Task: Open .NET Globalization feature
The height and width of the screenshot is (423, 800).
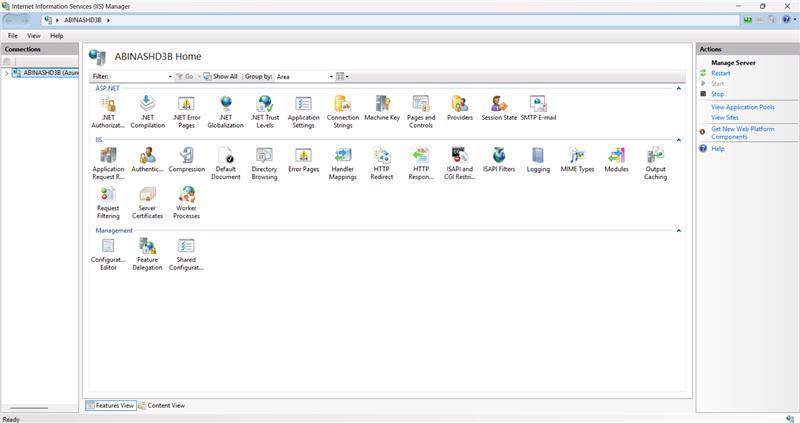Action: (226, 111)
